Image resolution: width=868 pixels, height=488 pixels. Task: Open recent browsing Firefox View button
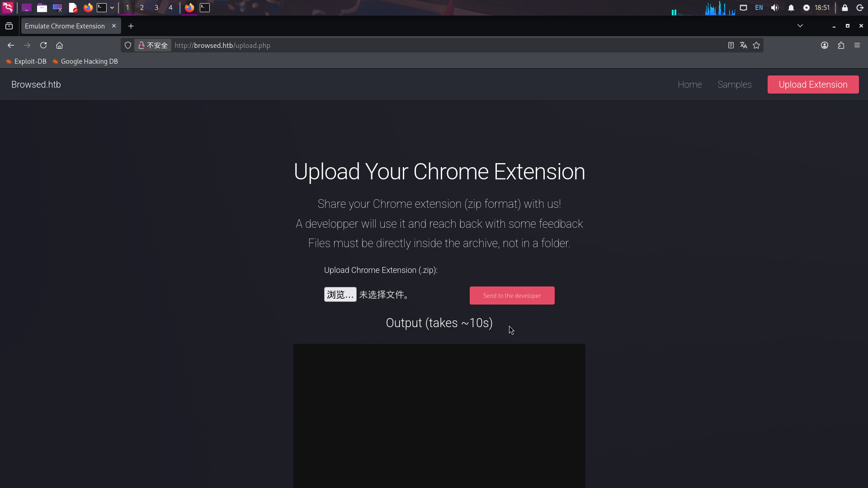9,26
